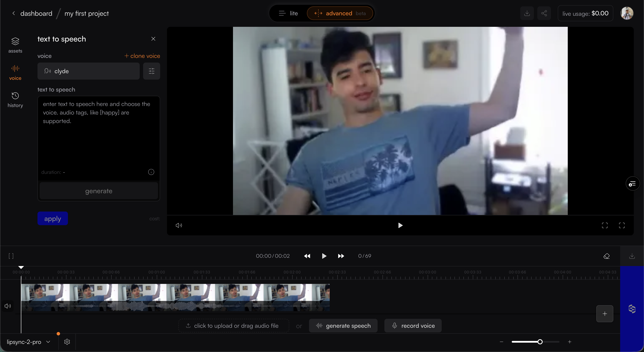Click the apply button

tap(53, 219)
